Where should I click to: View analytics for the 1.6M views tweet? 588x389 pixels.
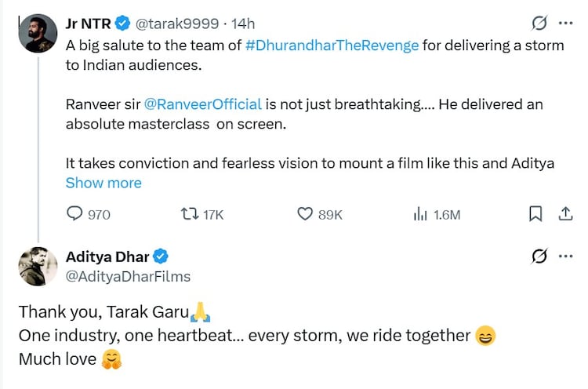point(419,214)
